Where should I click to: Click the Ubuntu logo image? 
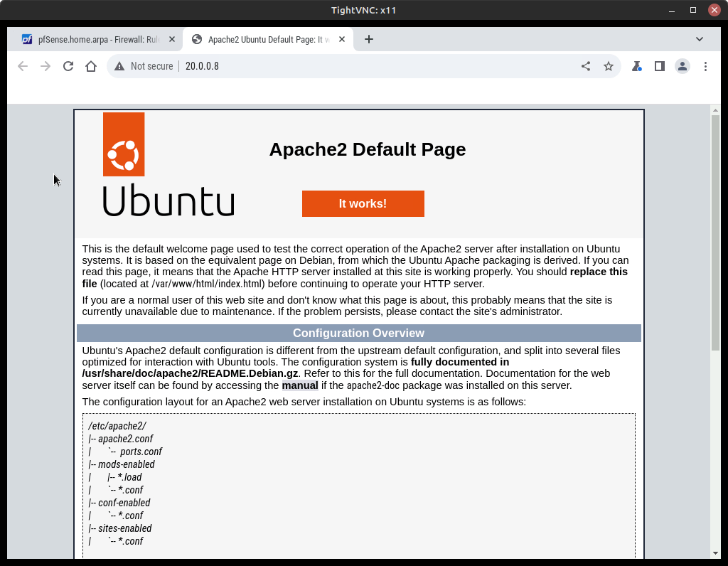click(168, 164)
